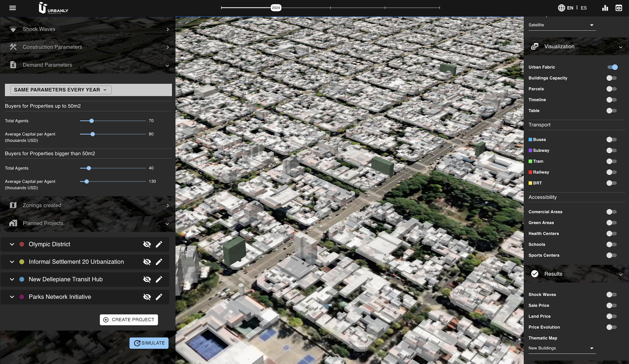Screen dimensions: 629x364
Task: Toggle Health Centers accessibility
Action: tap(612, 233)
